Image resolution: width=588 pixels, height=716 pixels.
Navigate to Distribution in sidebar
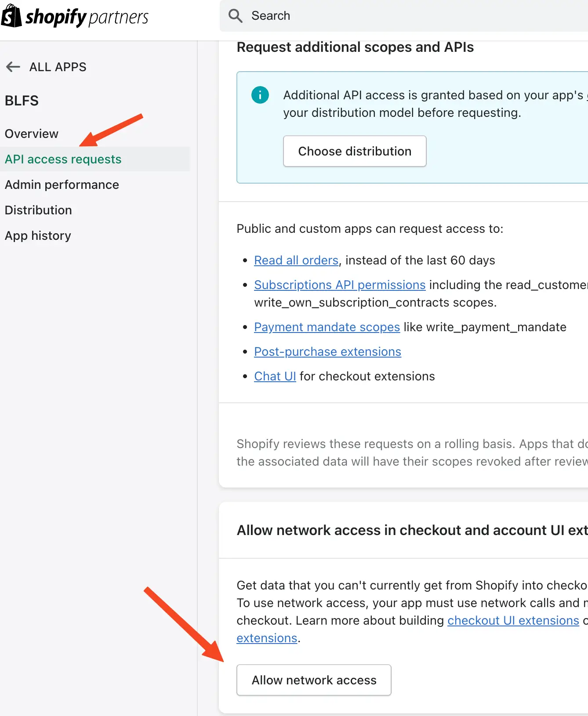(38, 210)
